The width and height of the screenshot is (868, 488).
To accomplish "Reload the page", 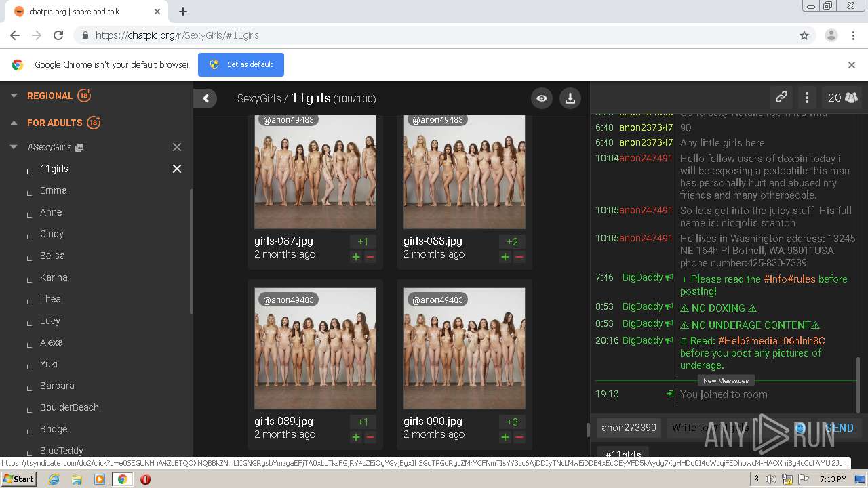I will (x=58, y=35).
